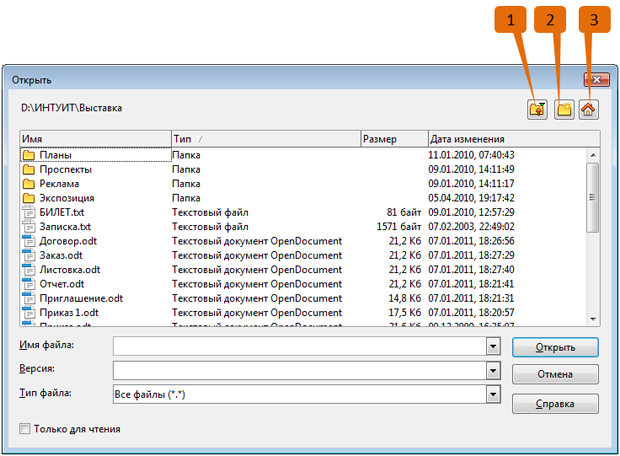Click the Отмена button
This screenshot has width=620, height=456.
click(555, 375)
